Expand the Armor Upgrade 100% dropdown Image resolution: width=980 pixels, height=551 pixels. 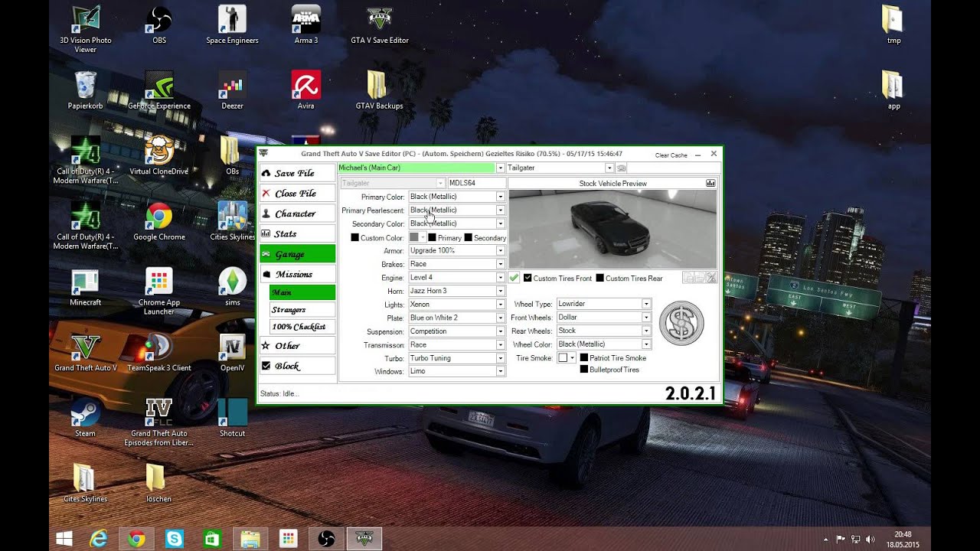click(501, 250)
